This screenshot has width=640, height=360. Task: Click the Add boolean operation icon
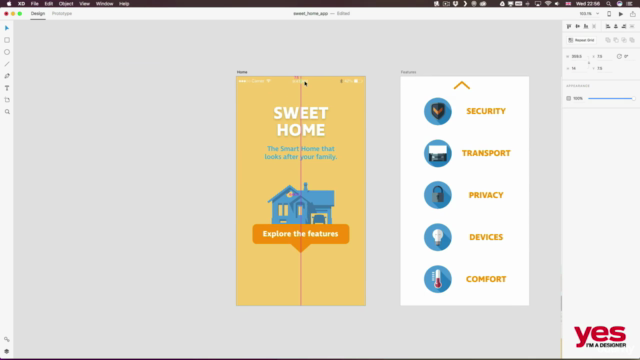click(x=608, y=40)
